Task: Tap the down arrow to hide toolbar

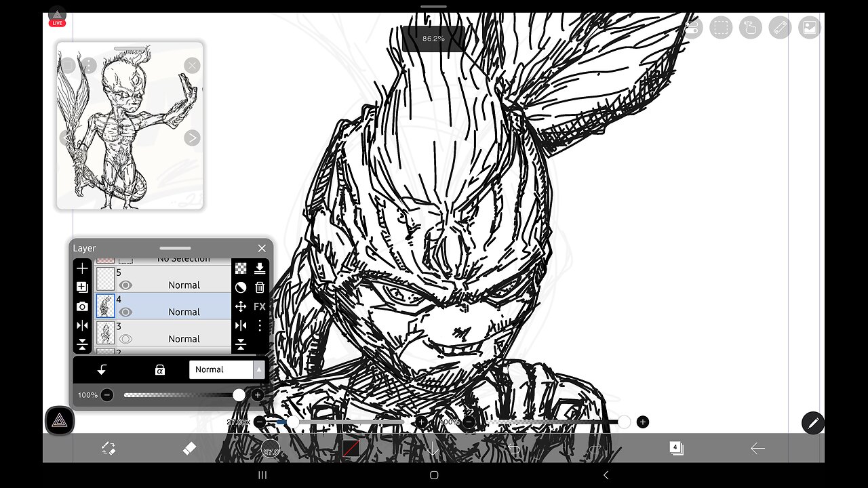Action: pos(433,449)
